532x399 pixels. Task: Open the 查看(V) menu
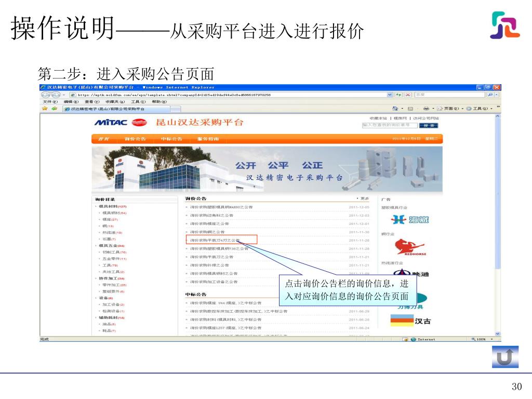pyautogui.click(x=92, y=101)
